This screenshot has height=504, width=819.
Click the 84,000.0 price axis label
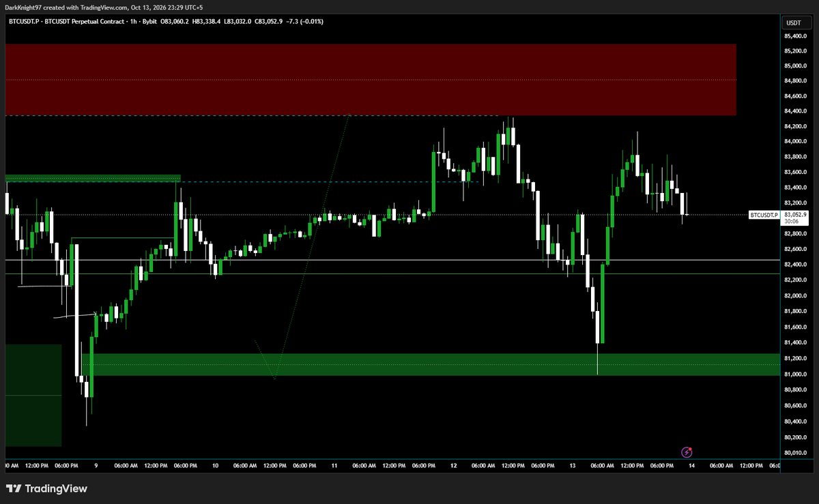[795, 142]
